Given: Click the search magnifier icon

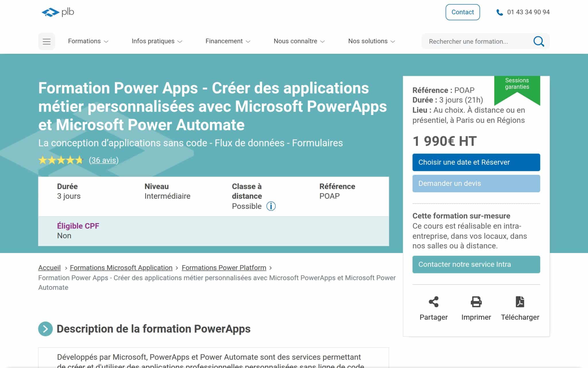Looking at the screenshot, I should (x=539, y=41).
